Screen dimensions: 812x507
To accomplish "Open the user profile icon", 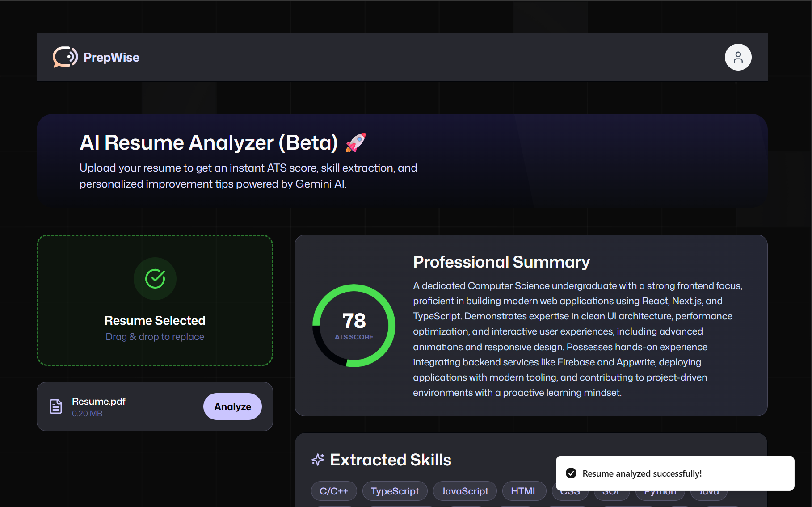I will pyautogui.click(x=738, y=57).
